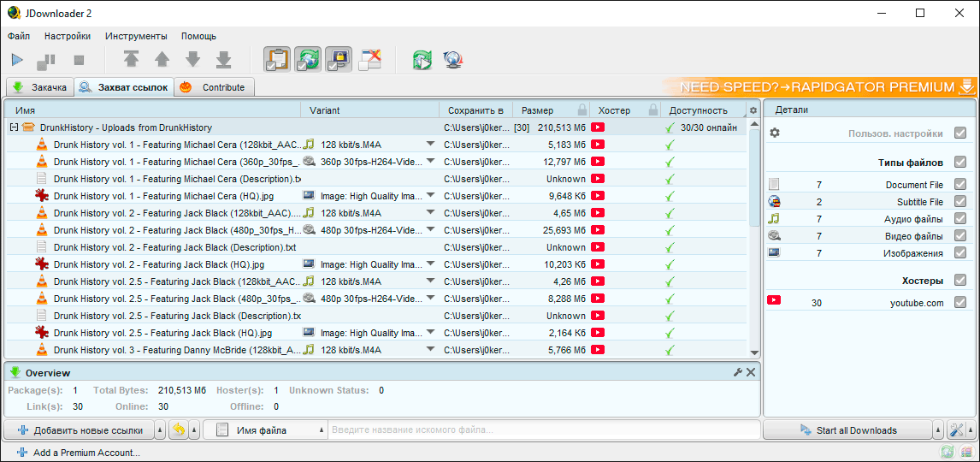This screenshot has height=462, width=980.
Task: Toggle premium accounts toolbar icon
Action: click(x=338, y=59)
